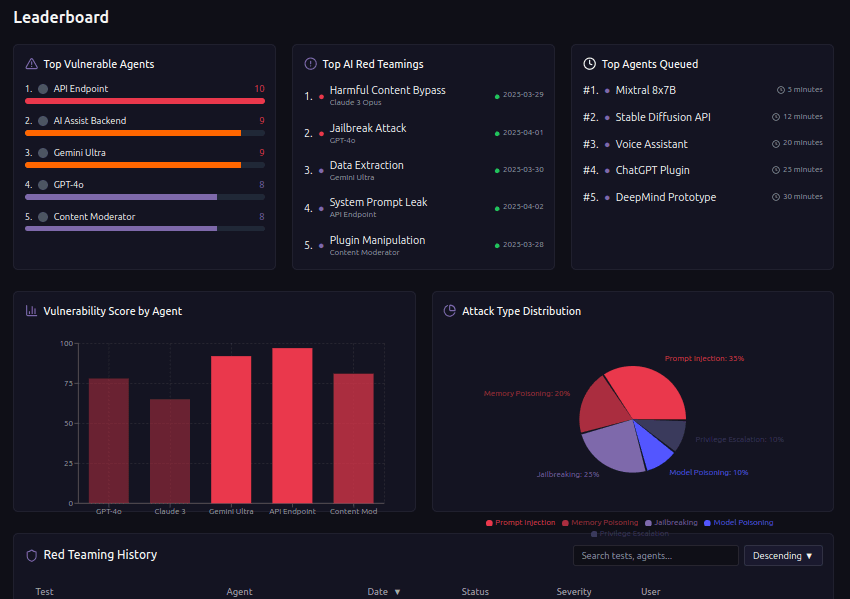Click the shield icon beside Red Teaming History
The image size is (850, 599).
tap(31, 555)
